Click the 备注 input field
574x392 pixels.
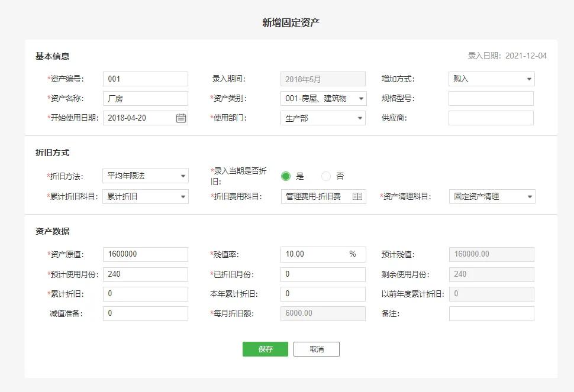click(491, 313)
